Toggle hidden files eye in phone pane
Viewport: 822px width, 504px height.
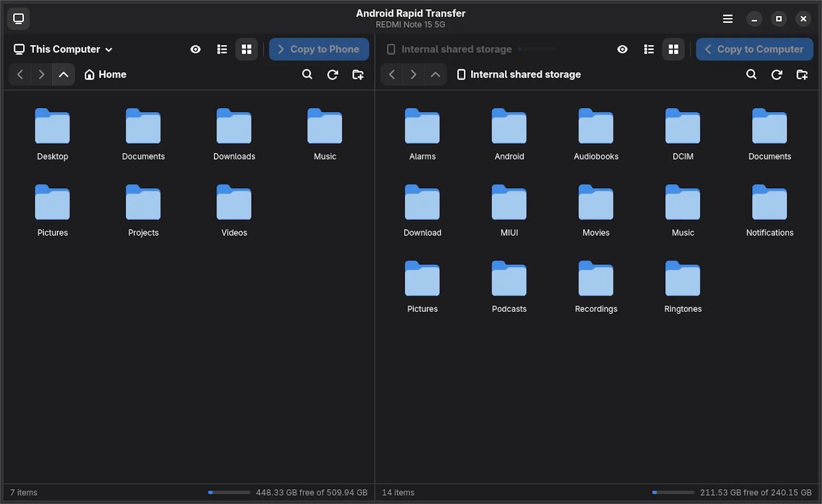(x=622, y=49)
